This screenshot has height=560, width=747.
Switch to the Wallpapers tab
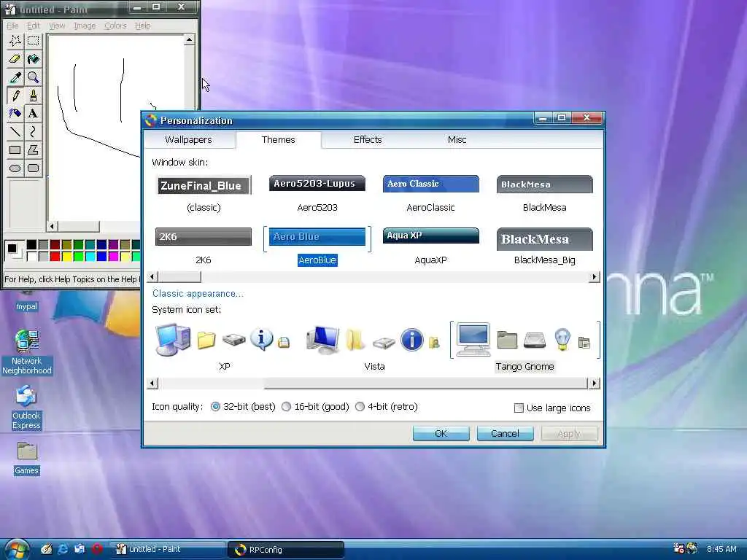[x=188, y=139]
